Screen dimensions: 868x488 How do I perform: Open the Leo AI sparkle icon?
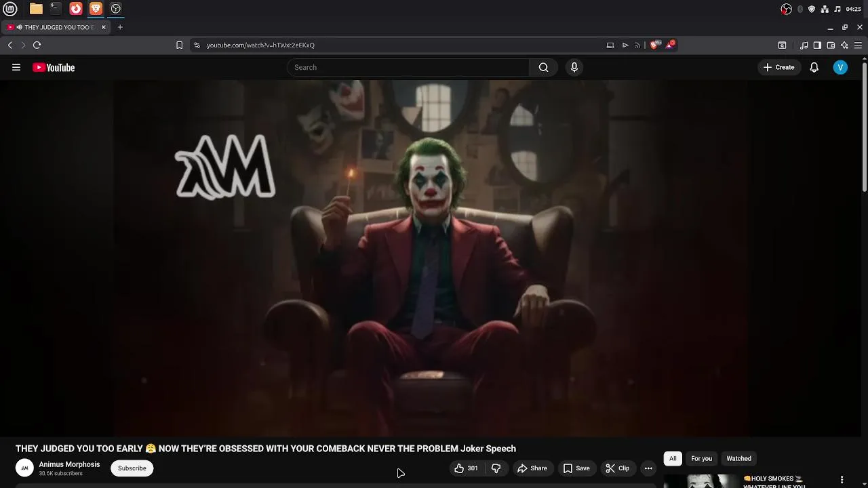844,45
